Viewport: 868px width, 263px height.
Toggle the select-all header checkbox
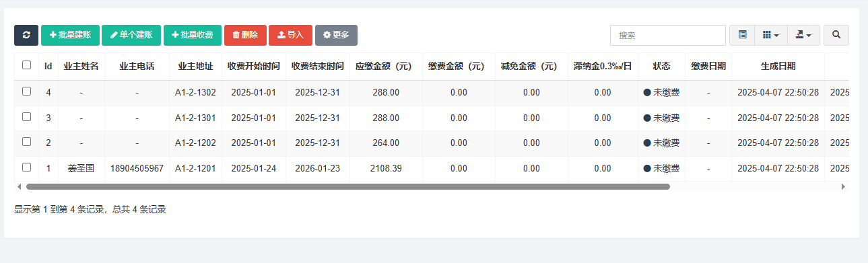coord(26,65)
